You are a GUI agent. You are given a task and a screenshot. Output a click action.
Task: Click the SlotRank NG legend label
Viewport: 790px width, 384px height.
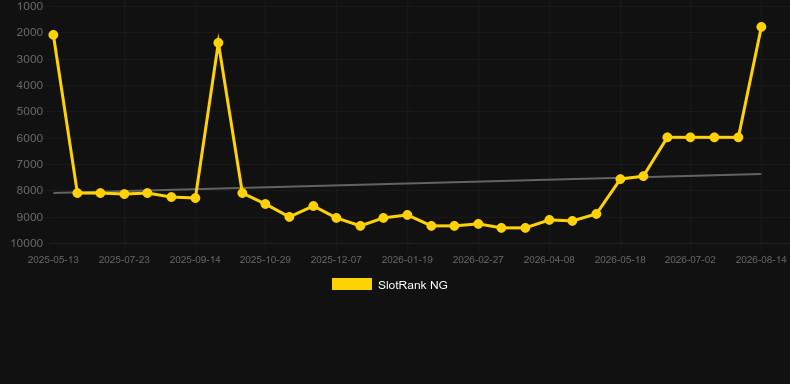pos(413,285)
